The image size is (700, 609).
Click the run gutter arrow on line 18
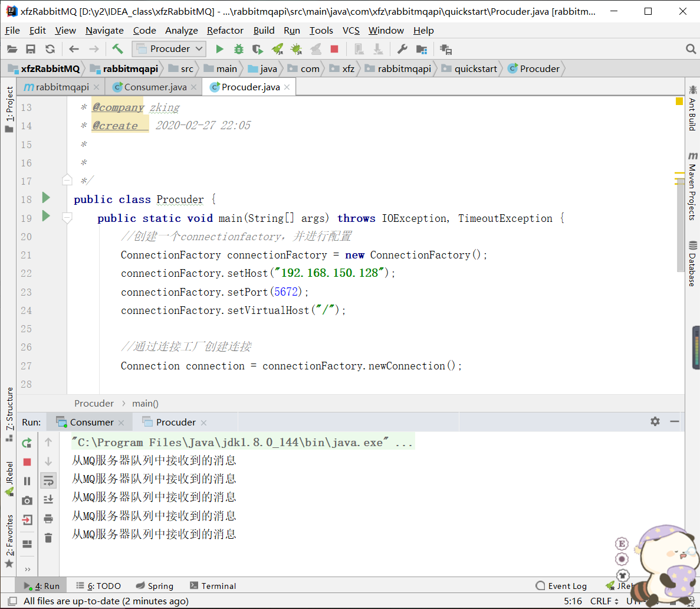pos(45,198)
